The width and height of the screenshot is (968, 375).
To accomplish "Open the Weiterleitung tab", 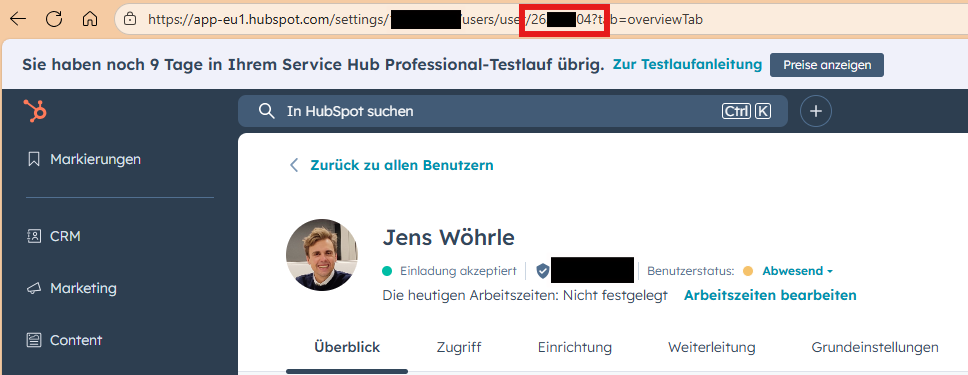I will pyautogui.click(x=712, y=347).
